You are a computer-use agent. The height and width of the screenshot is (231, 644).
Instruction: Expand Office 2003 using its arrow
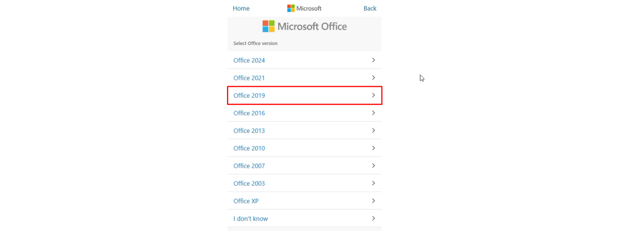pyautogui.click(x=374, y=183)
